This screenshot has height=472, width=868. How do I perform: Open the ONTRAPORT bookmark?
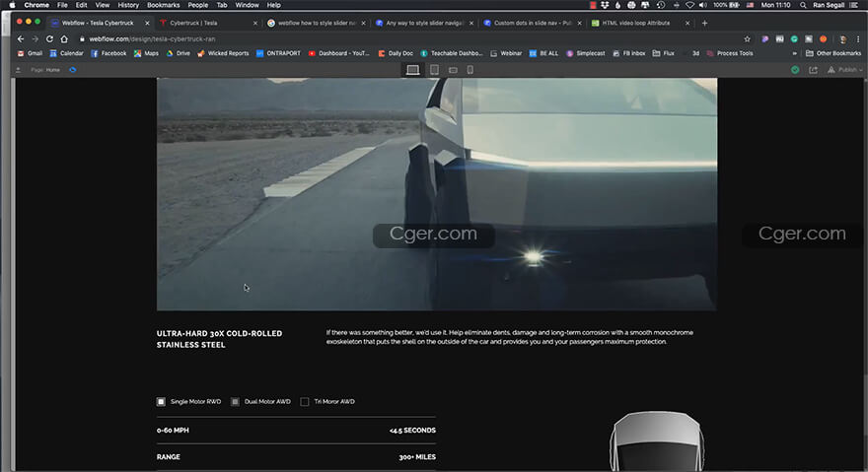[x=278, y=53]
